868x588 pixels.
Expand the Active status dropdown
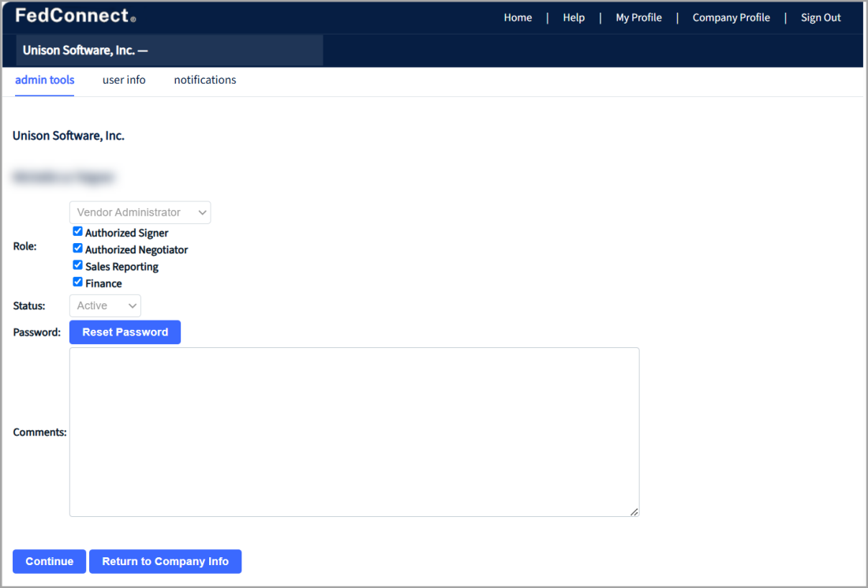tap(105, 305)
